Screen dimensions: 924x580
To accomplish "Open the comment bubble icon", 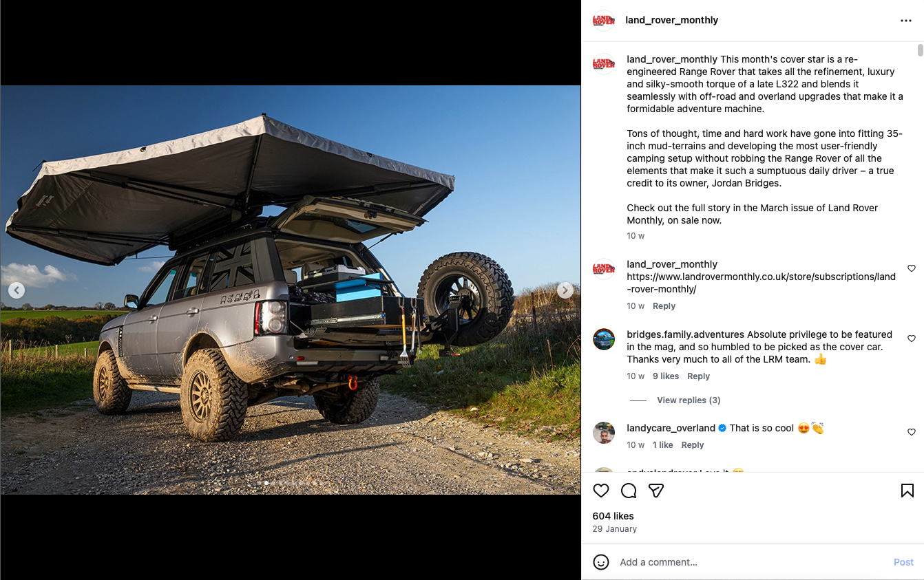I will pyautogui.click(x=629, y=491).
